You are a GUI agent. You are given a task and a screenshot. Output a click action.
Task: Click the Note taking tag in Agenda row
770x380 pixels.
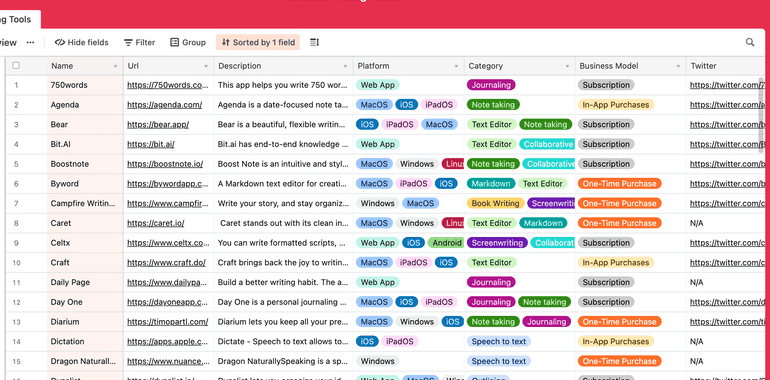pos(493,105)
